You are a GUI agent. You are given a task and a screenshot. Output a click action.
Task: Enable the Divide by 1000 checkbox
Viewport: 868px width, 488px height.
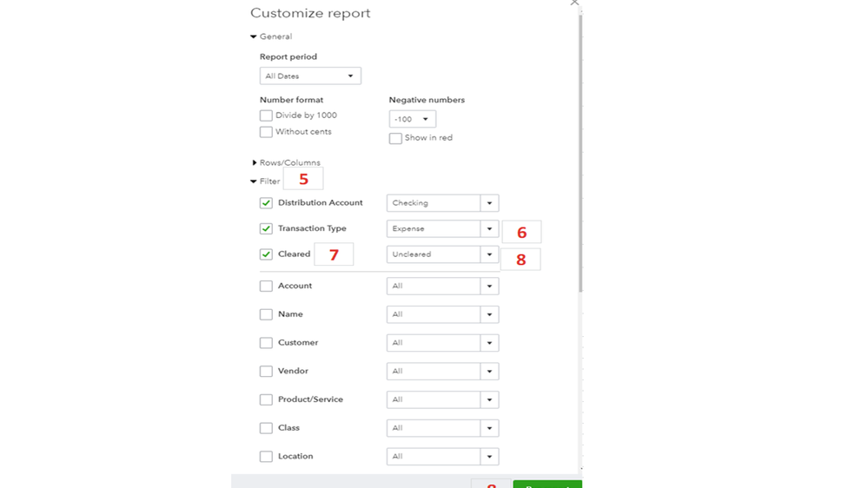pos(266,115)
